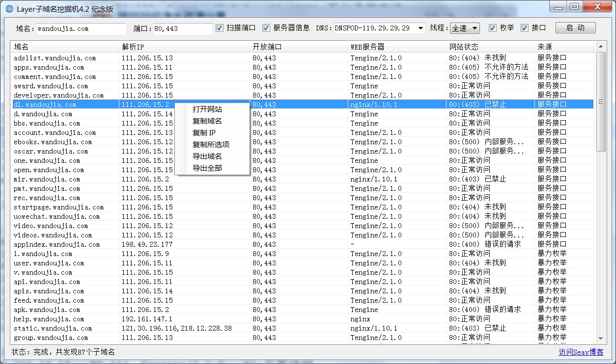Select the comment.wandoujia.com row

point(302,77)
